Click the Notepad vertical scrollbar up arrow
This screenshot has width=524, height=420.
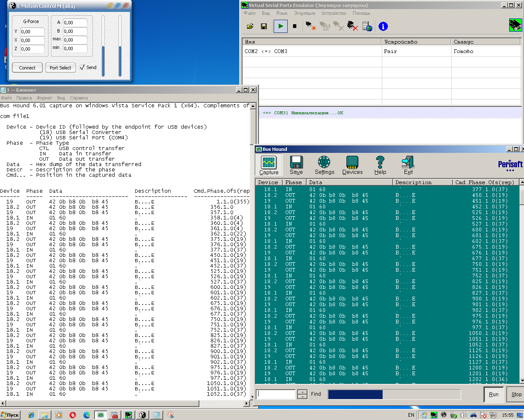click(x=253, y=106)
